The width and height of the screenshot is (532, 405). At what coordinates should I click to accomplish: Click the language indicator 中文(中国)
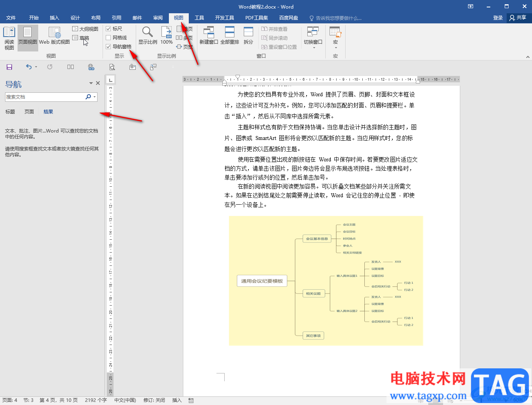[125, 400]
